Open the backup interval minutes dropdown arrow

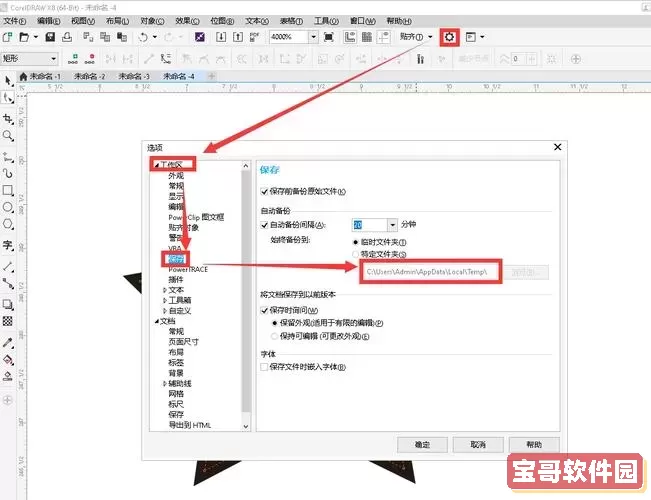pyautogui.click(x=392, y=225)
